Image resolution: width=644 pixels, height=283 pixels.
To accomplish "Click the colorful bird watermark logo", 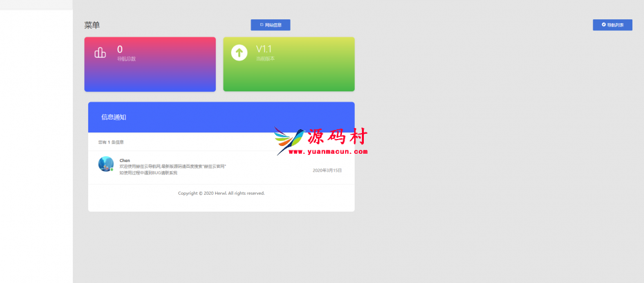I will click(x=289, y=140).
